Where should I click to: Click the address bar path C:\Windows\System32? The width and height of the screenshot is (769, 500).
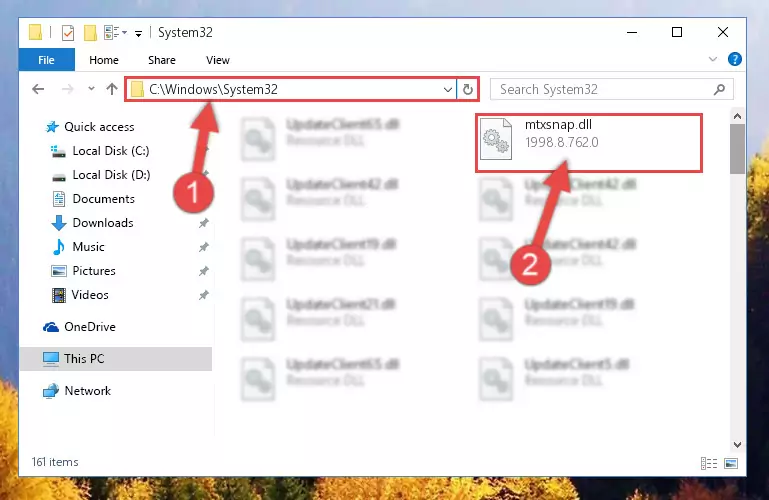click(x=213, y=89)
